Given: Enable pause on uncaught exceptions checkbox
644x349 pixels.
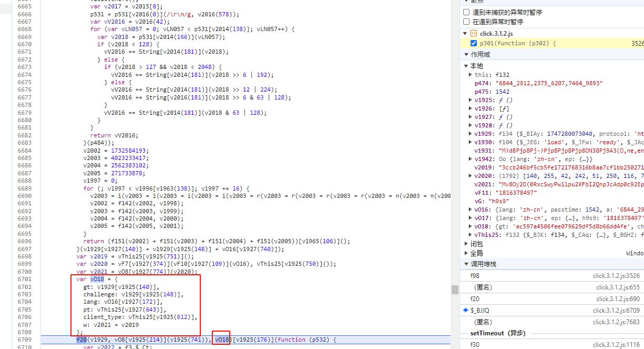Looking at the screenshot, I should coord(466,12).
